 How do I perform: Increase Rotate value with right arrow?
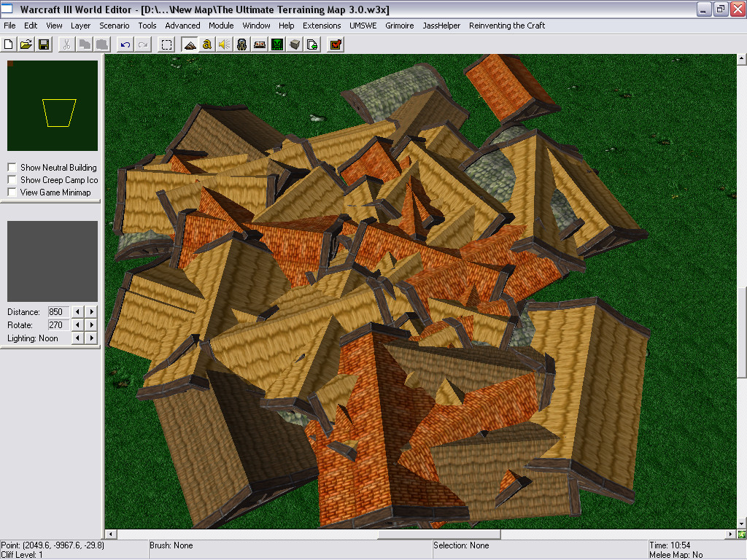[91, 325]
